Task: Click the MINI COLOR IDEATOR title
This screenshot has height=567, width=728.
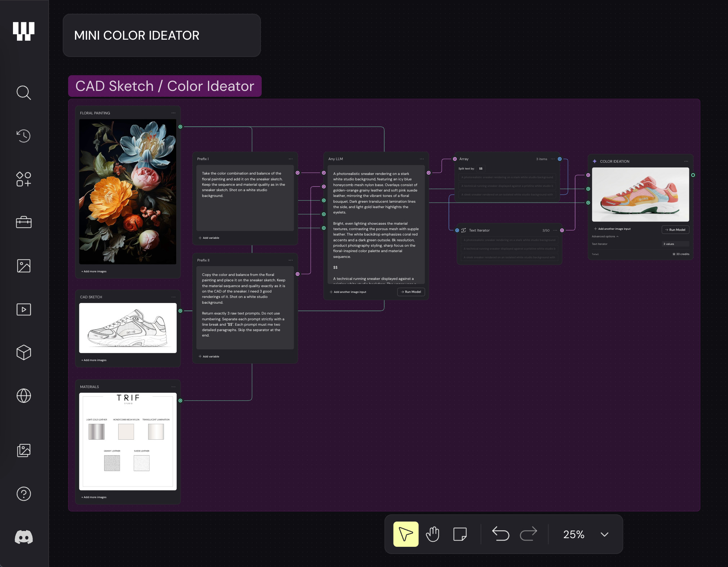Action: [137, 35]
